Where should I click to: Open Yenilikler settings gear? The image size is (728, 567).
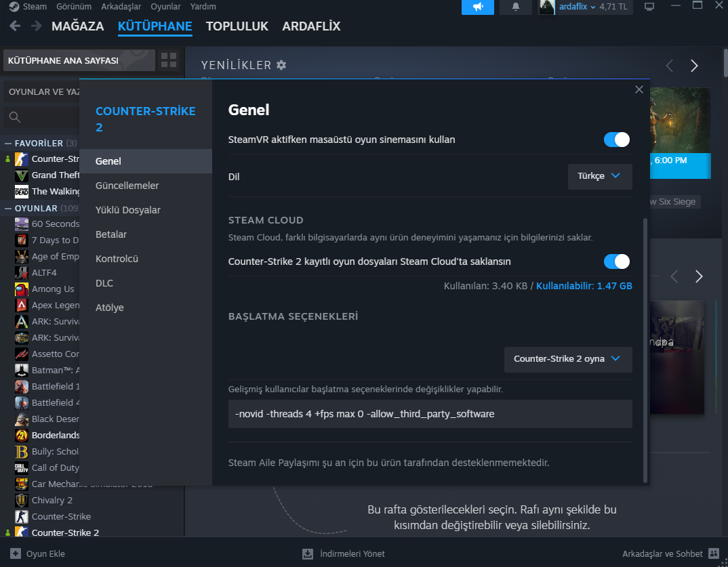(x=281, y=65)
